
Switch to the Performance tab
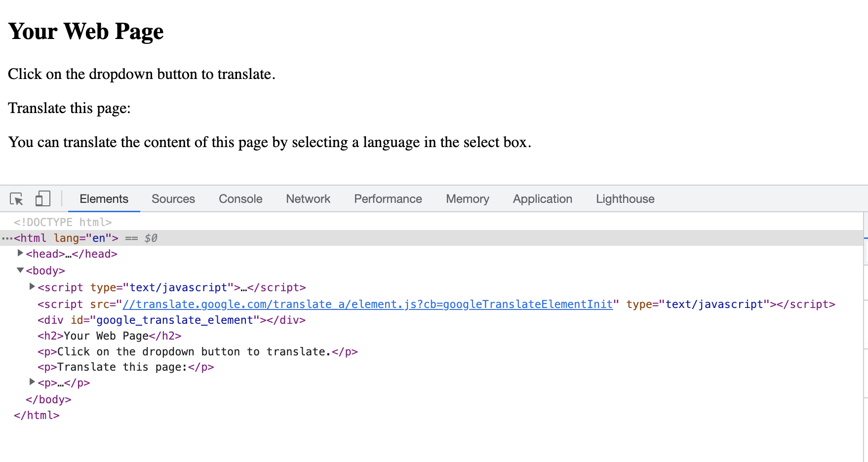click(x=388, y=199)
